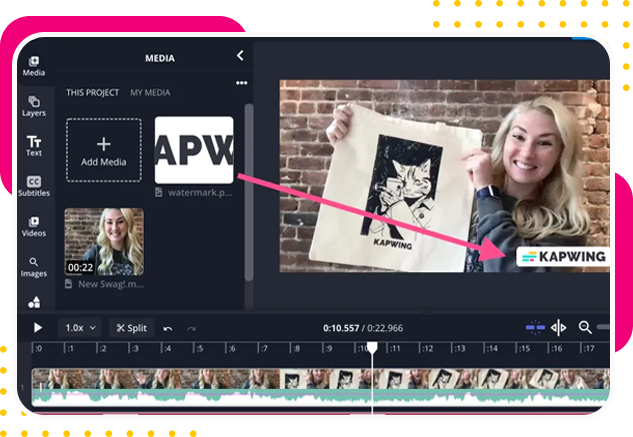The image size is (633, 437).
Task: Play the video from timeline controls
Action: [x=38, y=328]
